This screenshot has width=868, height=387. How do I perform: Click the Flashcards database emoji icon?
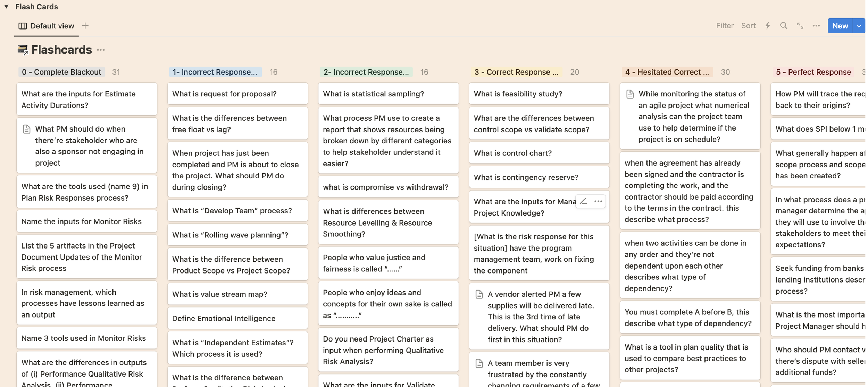coord(23,50)
